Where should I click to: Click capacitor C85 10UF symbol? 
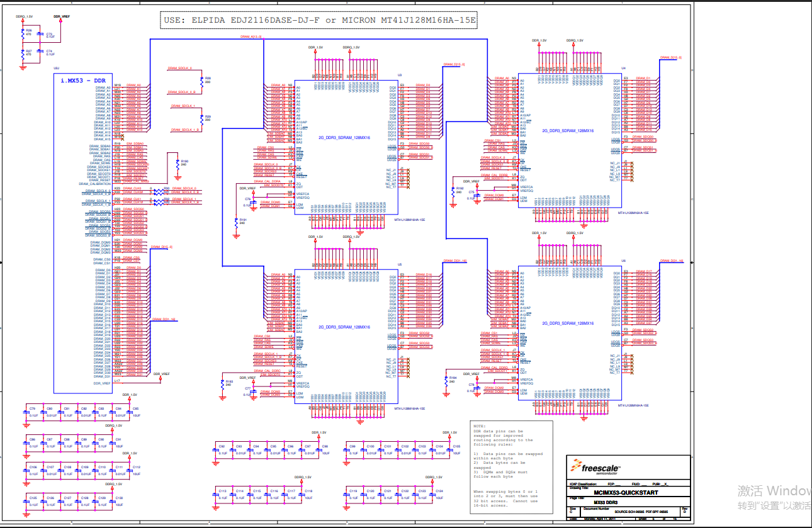point(130,412)
